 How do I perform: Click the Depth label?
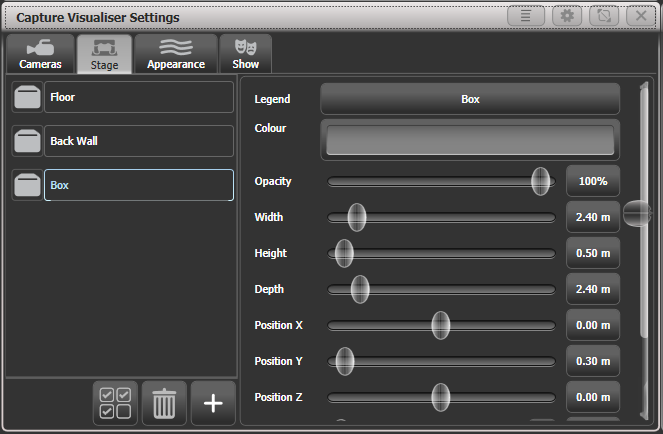tap(269, 289)
